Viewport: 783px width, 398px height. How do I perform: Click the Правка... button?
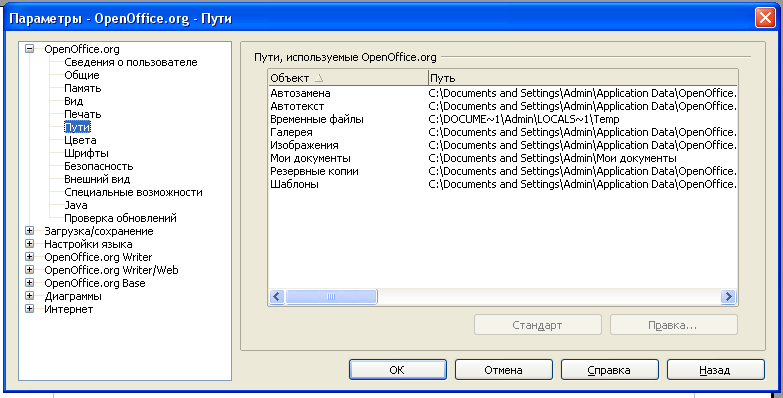coord(673,325)
